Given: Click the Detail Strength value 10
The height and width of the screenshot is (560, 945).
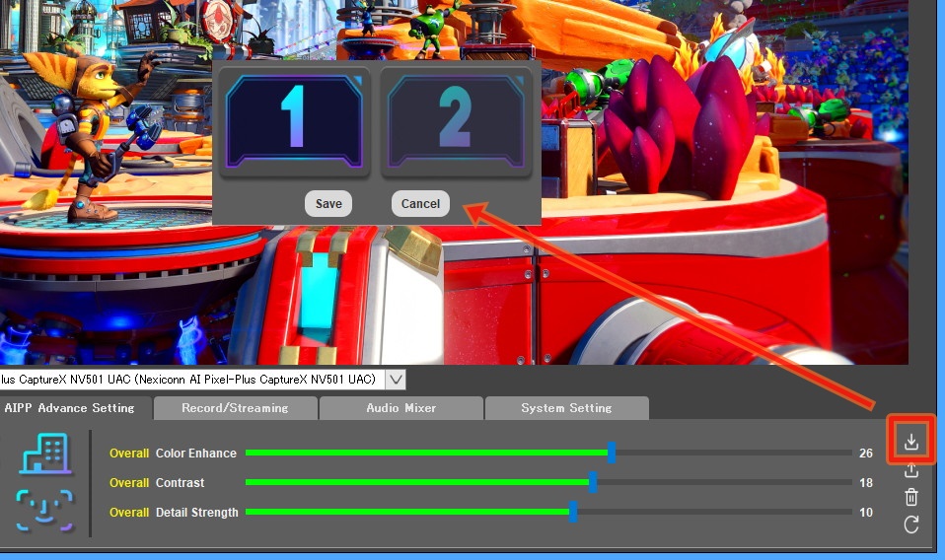Looking at the screenshot, I should coord(866,512).
